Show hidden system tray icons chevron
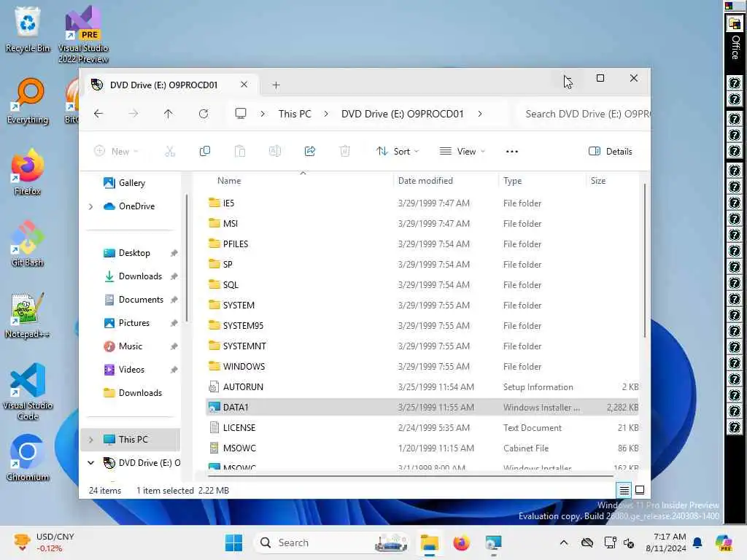This screenshot has width=747, height=560. click(x=564, y=542)
